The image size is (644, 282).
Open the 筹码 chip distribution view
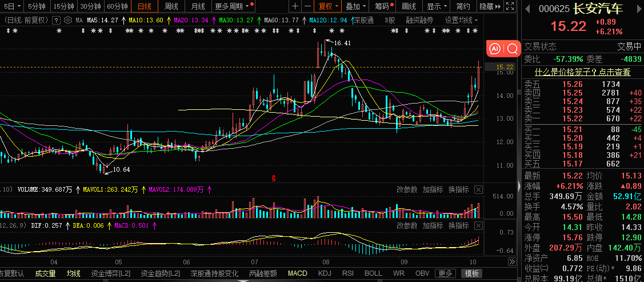382,6
